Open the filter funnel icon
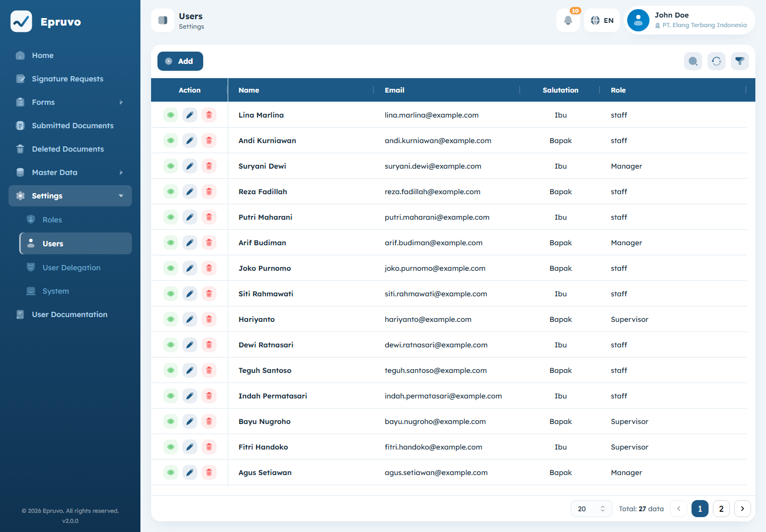 pos(740,61)
